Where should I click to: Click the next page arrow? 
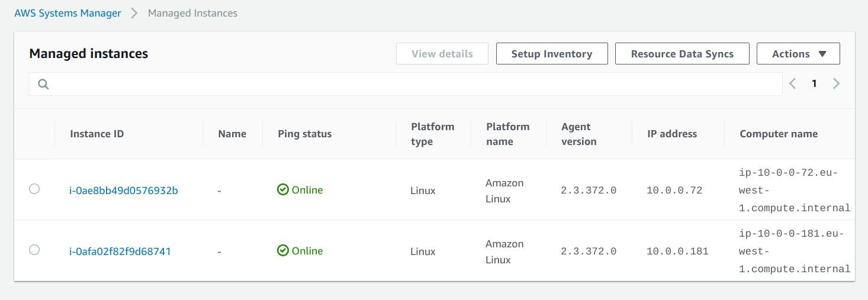[836, 84]
